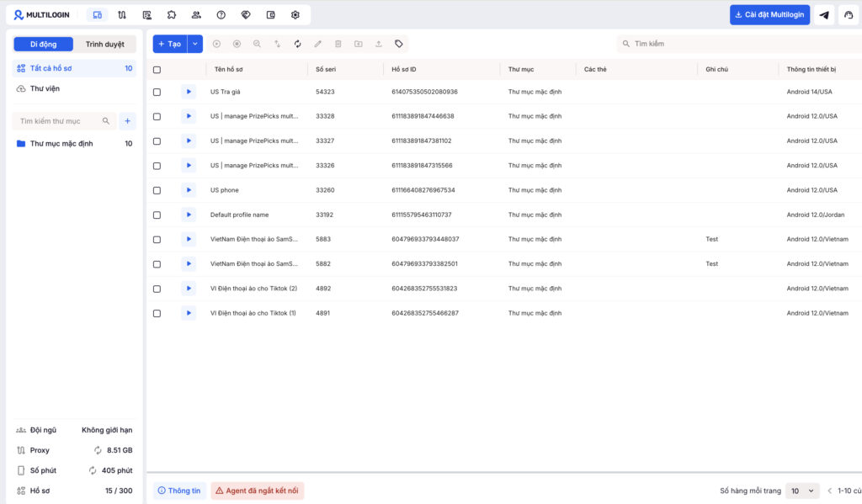Check the Default profile name row checkbox
Screen dimensions: 862x504
click(157, 215)
